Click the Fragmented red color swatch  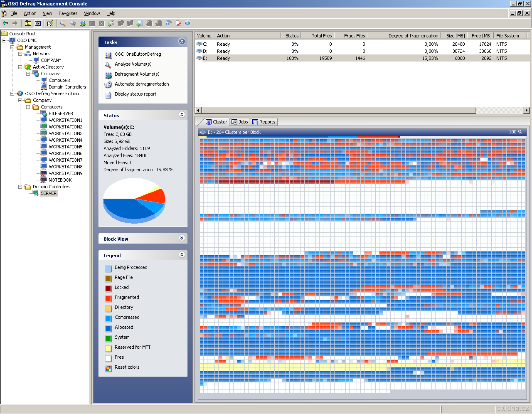[x=108, y=298]
